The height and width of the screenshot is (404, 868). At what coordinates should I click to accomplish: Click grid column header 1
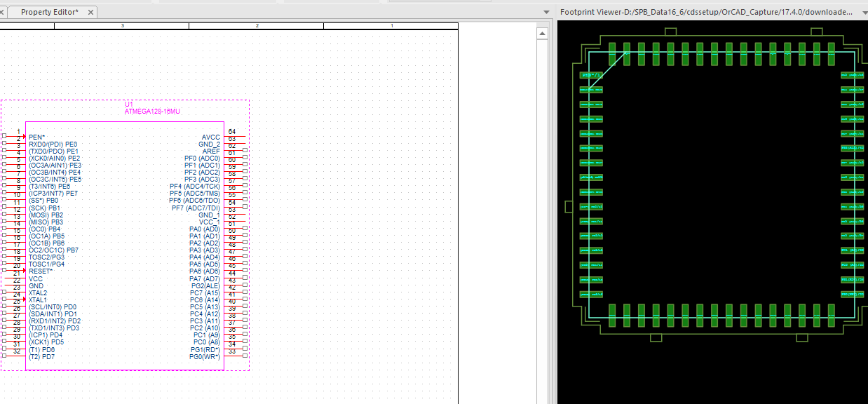(x=391, y=26)
